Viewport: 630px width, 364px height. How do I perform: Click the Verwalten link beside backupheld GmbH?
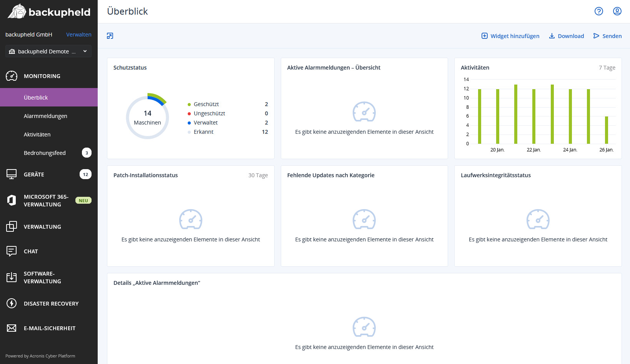[x=78, y=35]
